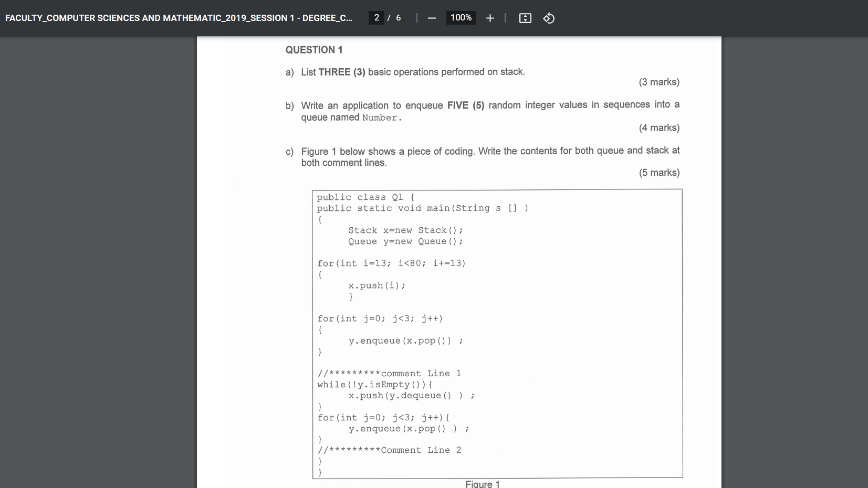Click the 'Stack x=new Stack();' line
Viewport: 868px width, 488px height.
pyautogui.click(x=405, y=230)
